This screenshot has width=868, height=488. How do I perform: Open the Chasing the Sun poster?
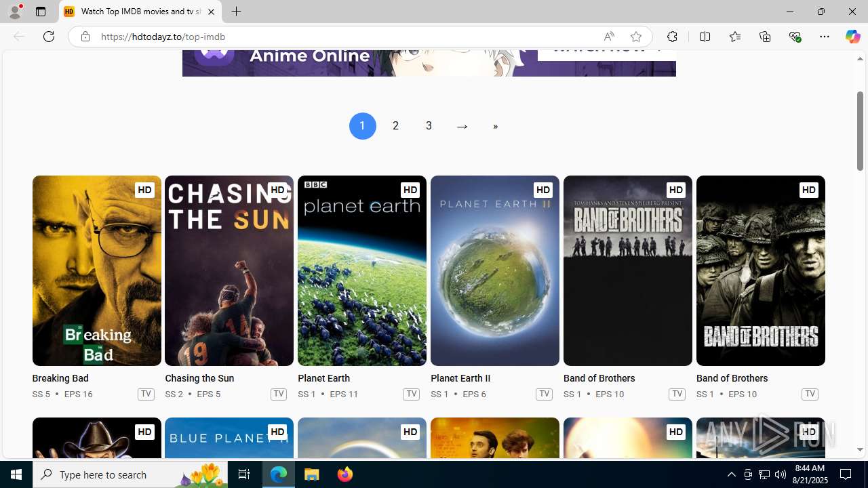pyautogui.click(x=229, y=271)
